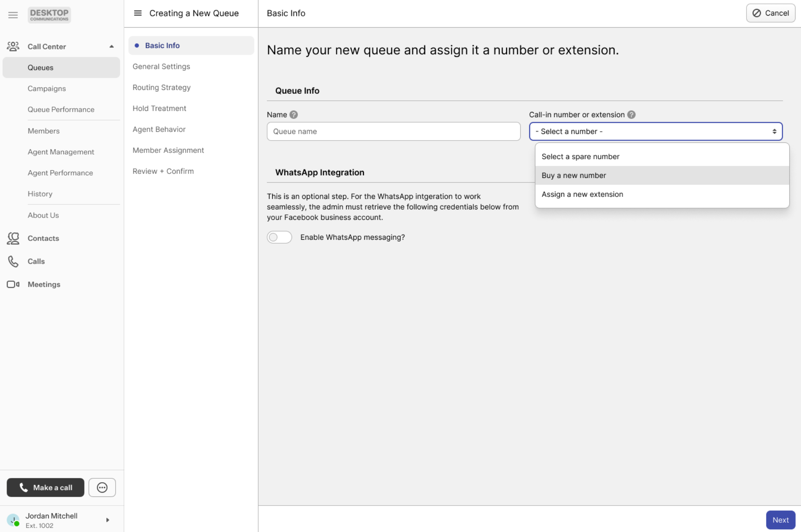The height and width of the screenshot is (532, 801).
Task: Click help icon beside Call-in number or extension
Action: (x=631, y=115)
